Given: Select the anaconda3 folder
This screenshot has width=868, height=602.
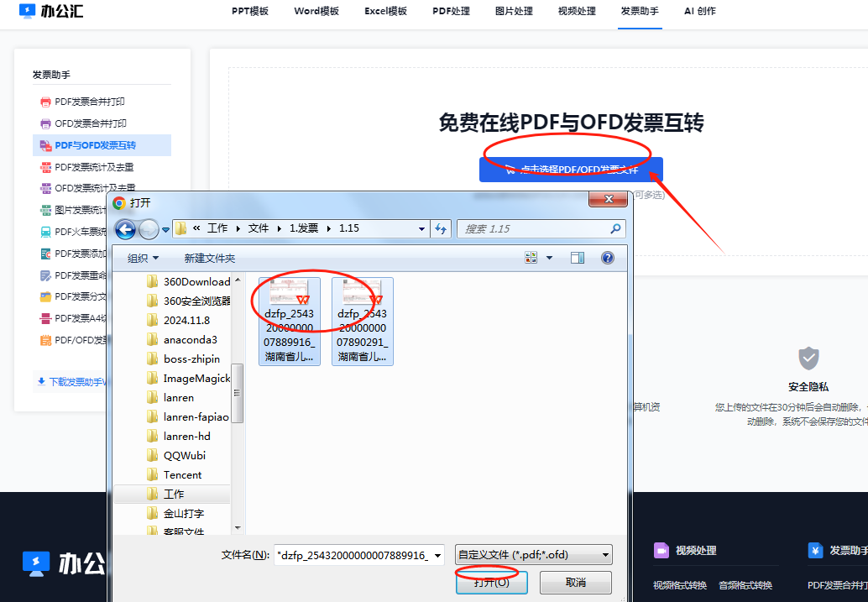Looking at the screenshot, I should click(x=182, y=339).
